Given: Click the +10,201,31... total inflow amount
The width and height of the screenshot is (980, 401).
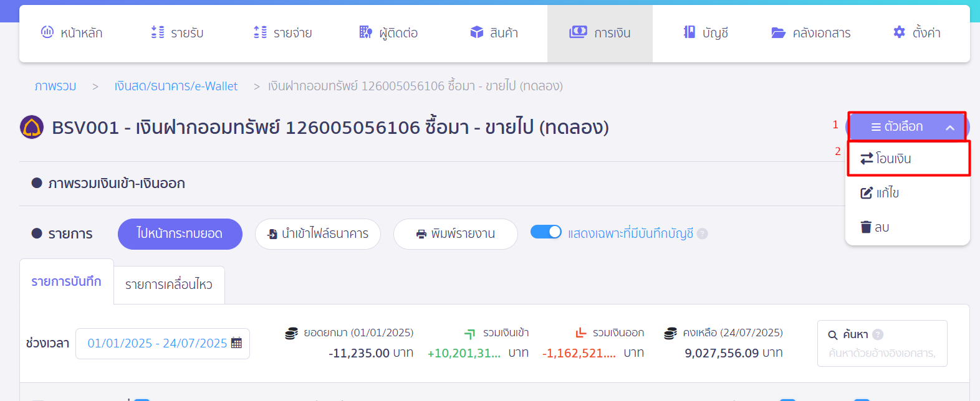Looking at the screenshot, I should click(x=464, y=353).
